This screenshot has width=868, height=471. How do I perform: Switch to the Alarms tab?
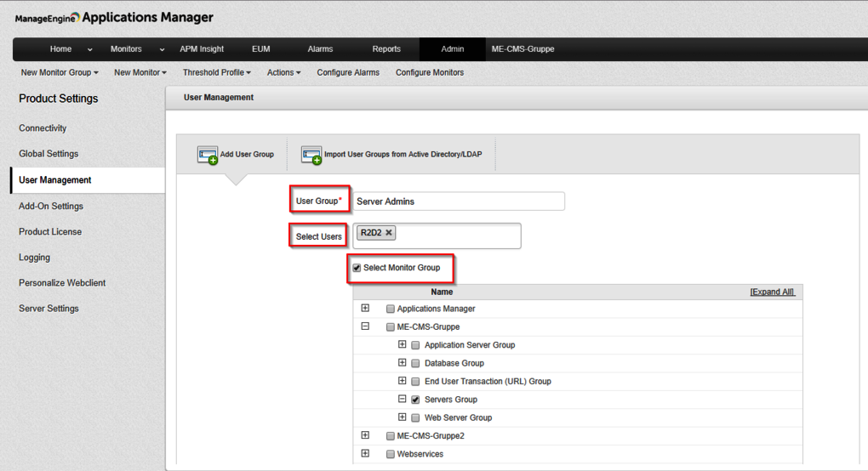[320, 49]
